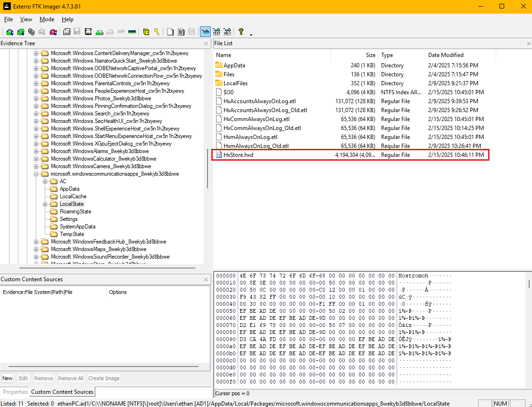The image size is (532, 407).
Task: Open the File menu
Action: coord(8,19)
